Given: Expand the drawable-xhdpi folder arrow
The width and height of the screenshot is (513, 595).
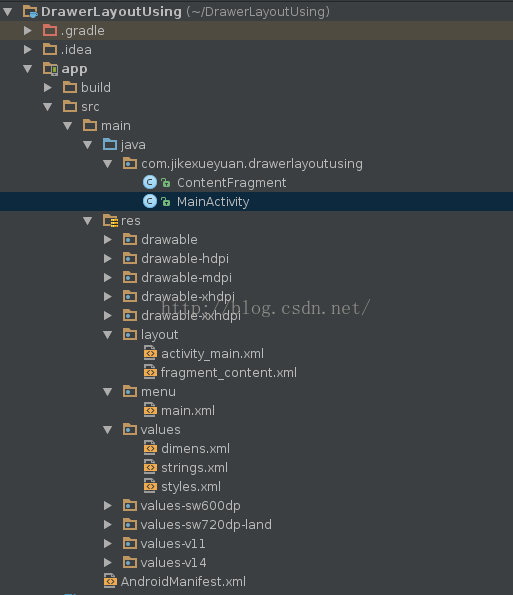Looking at the screenshot, I should pyautogui.click(x=108, y=296).
